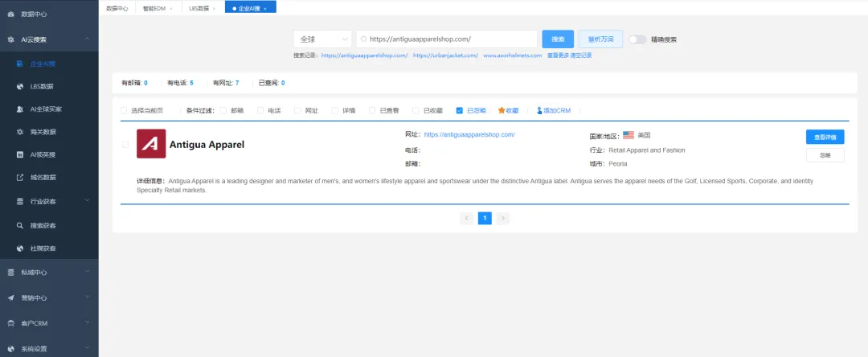Click the 社媒获客 globe icon
868x357 pixels.
(20, 248)
